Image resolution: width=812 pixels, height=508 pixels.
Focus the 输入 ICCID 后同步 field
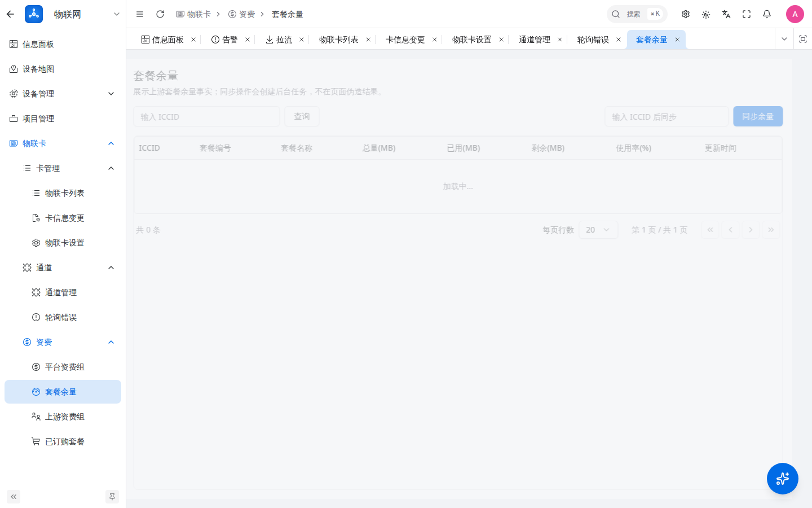667,117
